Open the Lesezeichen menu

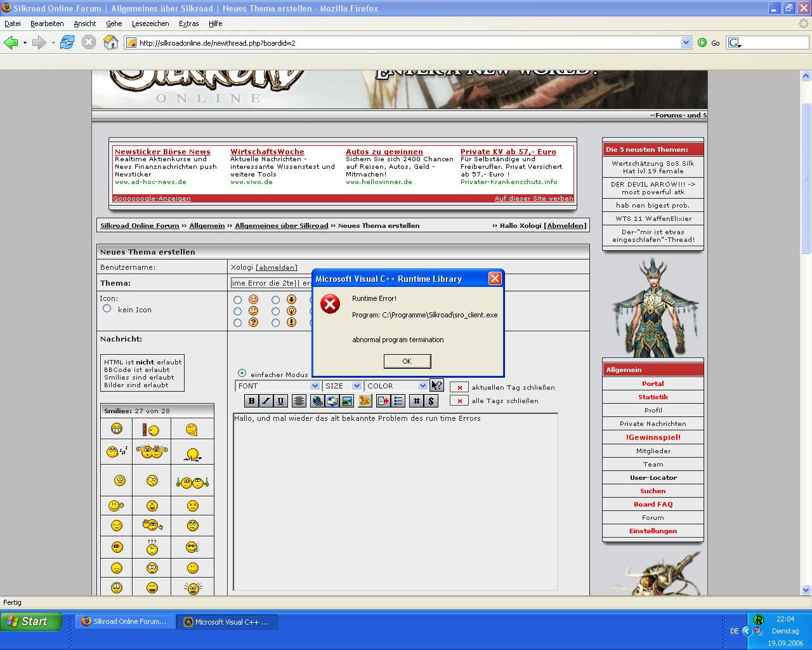pos(150,23)
